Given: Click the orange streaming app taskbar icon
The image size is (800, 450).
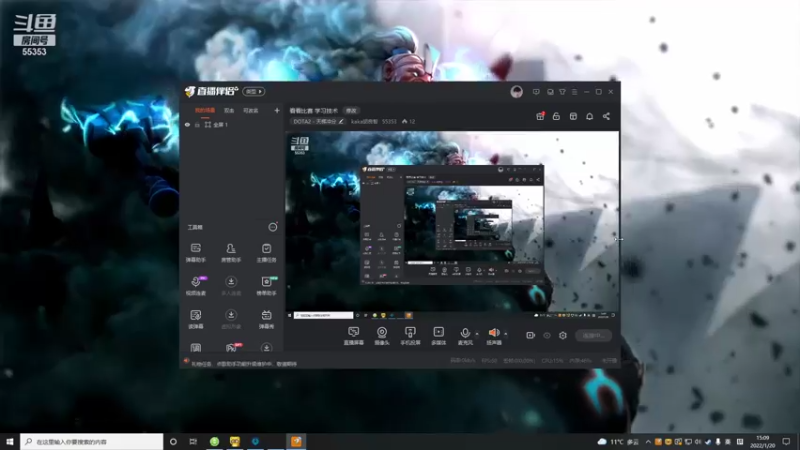Looking at the screenshot, I should (x=296, y=441).
